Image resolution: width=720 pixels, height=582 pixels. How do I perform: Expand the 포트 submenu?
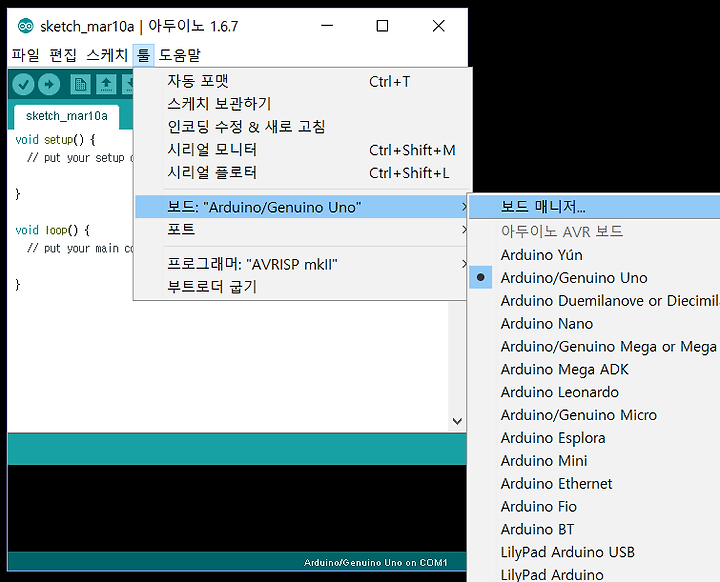pyautogui.click(x=302, y=229)
